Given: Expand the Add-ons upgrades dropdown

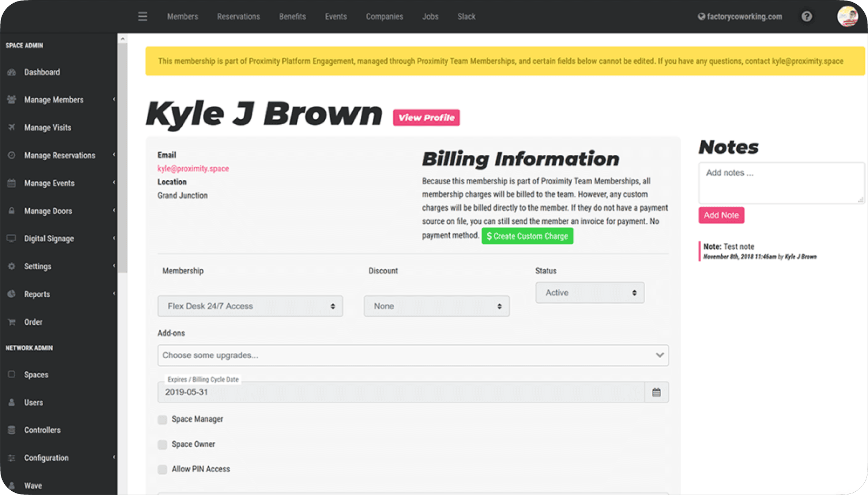Looking at the screenshot, I should coord(412,355).
